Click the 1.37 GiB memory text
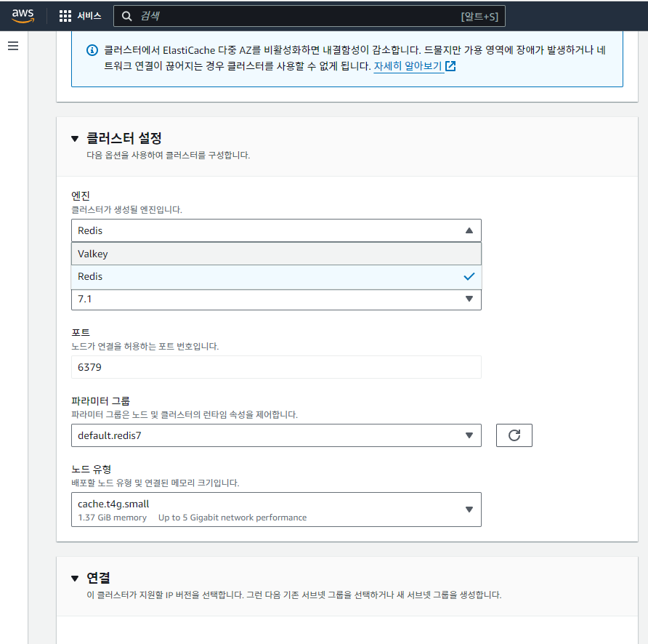This screenshot has width=648, height=644. [x=113, y=518]
